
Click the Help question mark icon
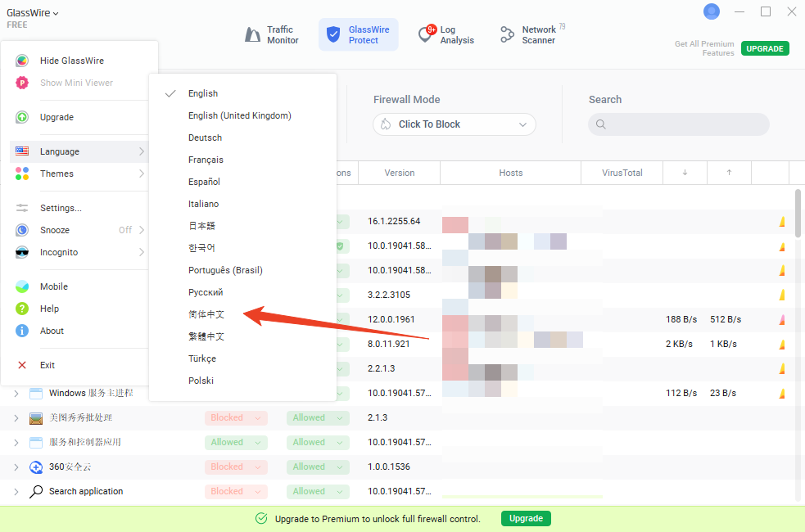[x=23, y=309]
